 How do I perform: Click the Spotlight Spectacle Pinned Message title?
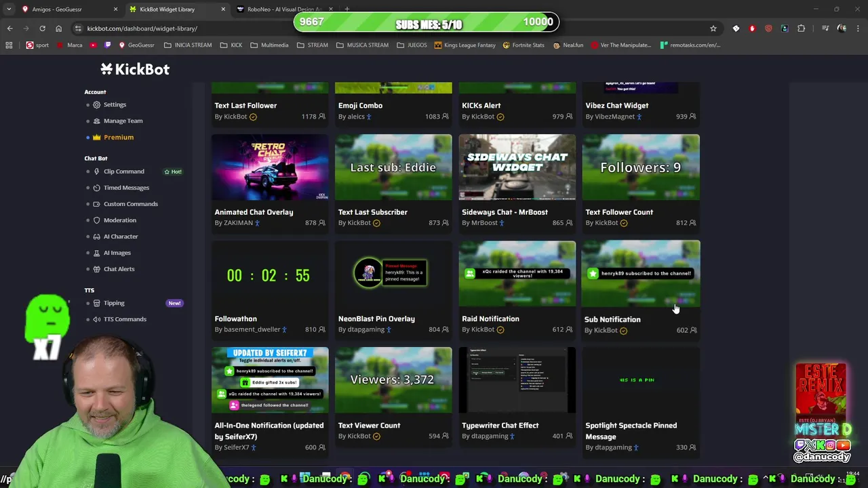(x=631, y=431)
